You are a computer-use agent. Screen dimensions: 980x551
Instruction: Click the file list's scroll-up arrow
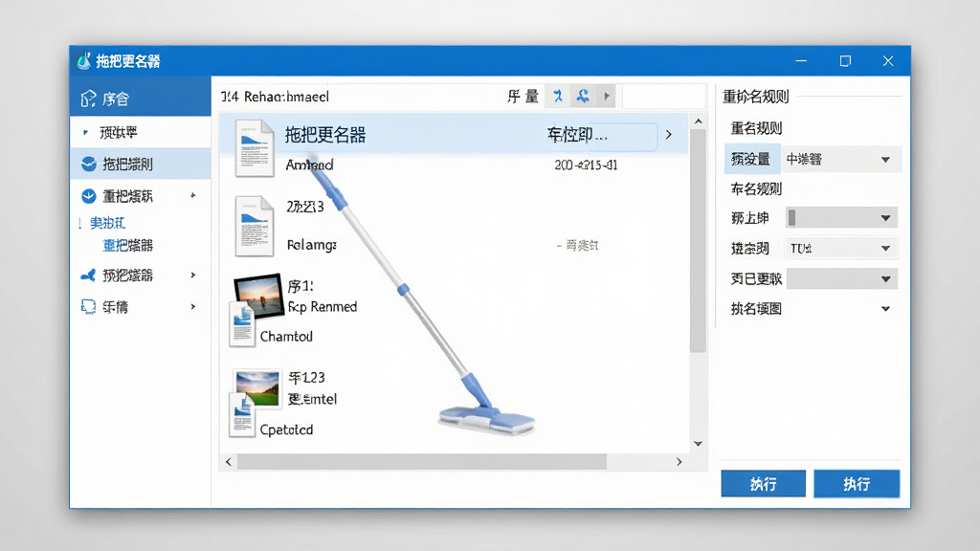point(698,121)
